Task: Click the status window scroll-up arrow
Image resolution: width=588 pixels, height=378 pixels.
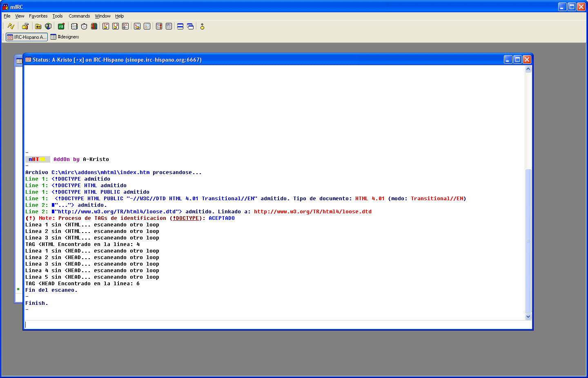Action: [528, 69]
